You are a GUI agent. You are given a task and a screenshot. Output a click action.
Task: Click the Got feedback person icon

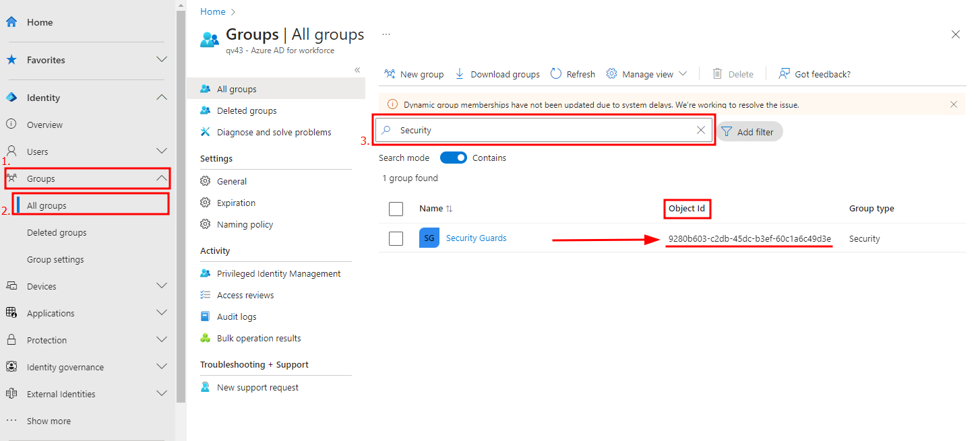point(784,74)
